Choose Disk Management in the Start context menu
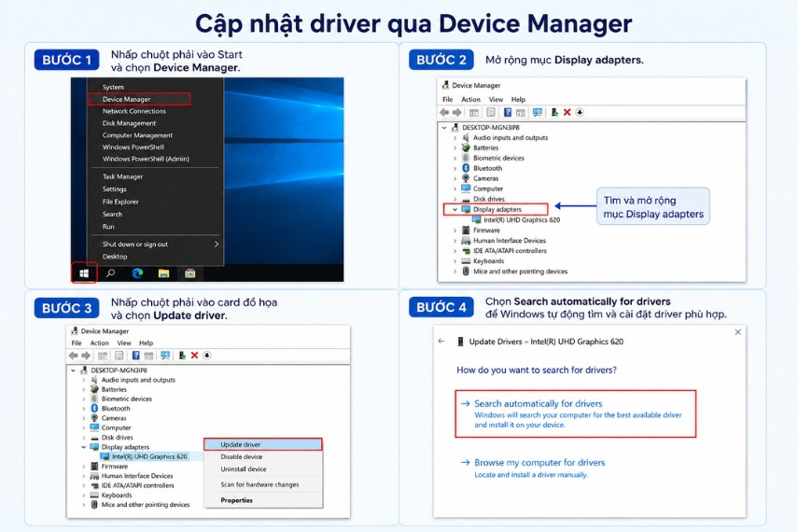This screenshot has width=798, height=532. tap(130, 123)
